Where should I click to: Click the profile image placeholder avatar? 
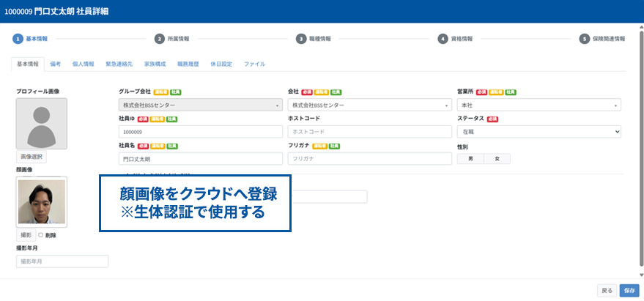[42, 124]
